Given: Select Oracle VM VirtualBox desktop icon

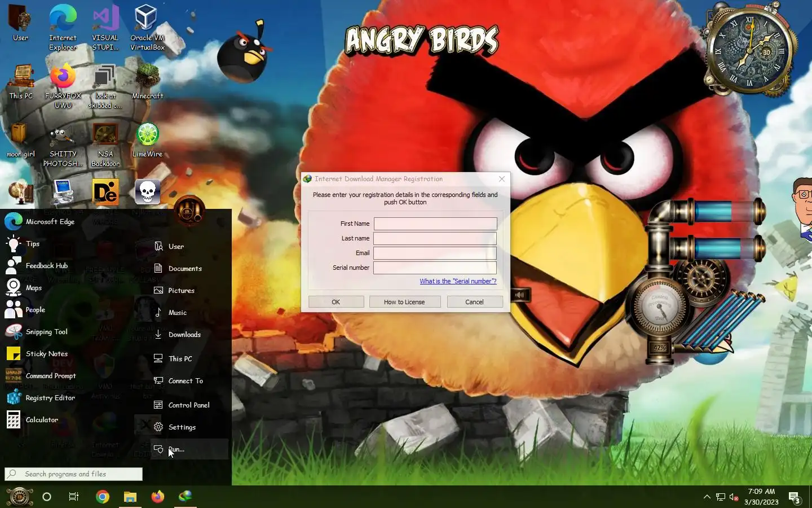Looking at the screenshot, I should [147, 28].
